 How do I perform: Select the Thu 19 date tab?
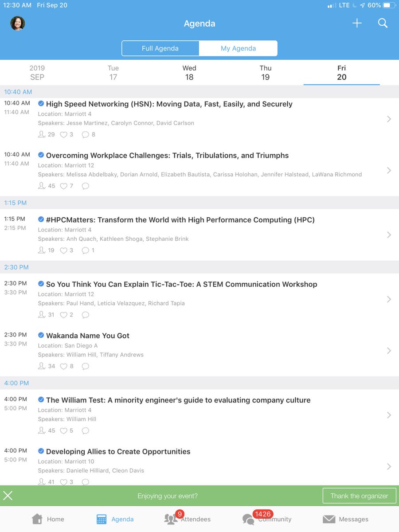[x=265, y=73]
